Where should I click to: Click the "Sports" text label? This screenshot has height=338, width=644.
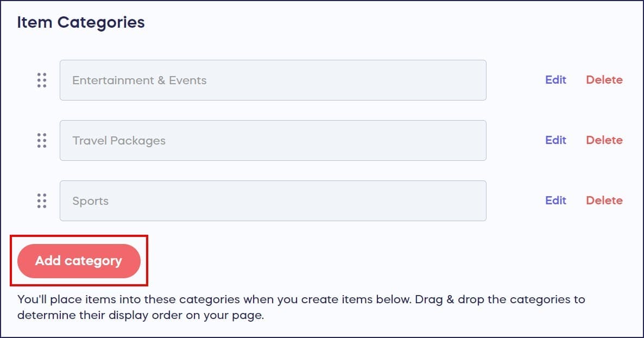coord(91,201)
